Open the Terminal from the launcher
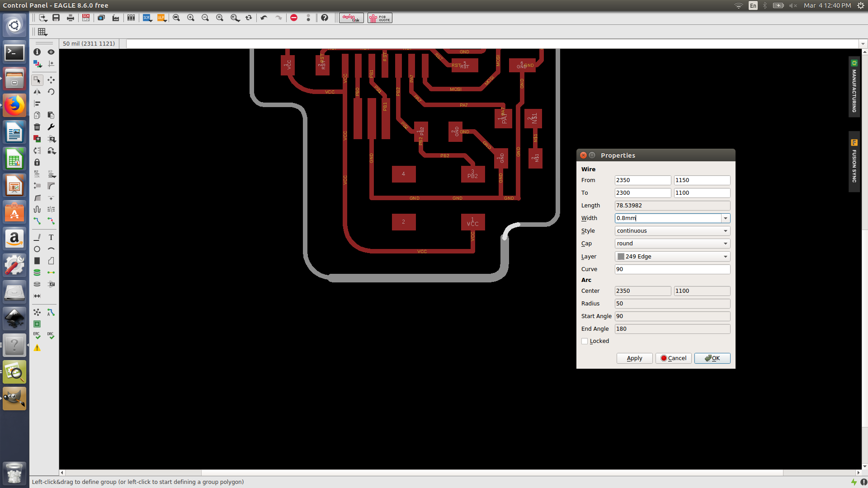This screenshot has height=488, width=868. [14, 53]
